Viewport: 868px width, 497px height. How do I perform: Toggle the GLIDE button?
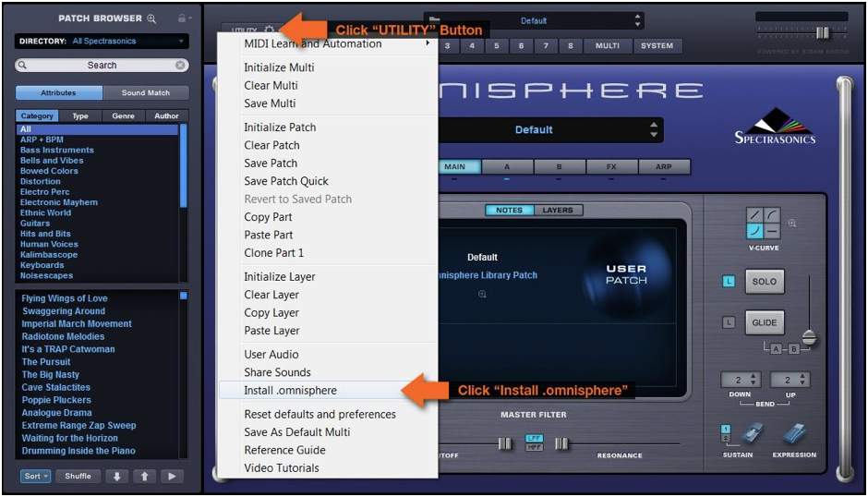point(764,322)
